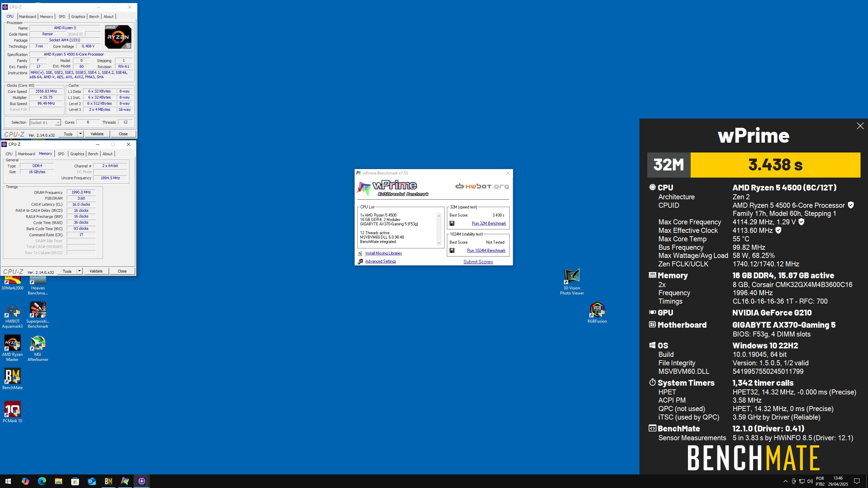Open HWBOT Aquamark3 desktop shortcut
The height and width of the screenshot is (488, 868).
pos(12,316)
